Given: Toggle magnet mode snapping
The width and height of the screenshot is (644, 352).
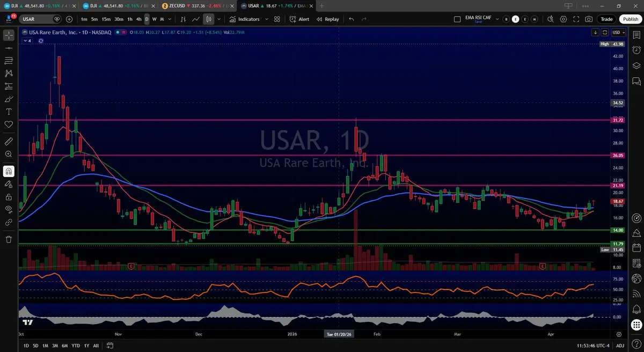Looking at the screenshot, I should click(x=9, y=171).
